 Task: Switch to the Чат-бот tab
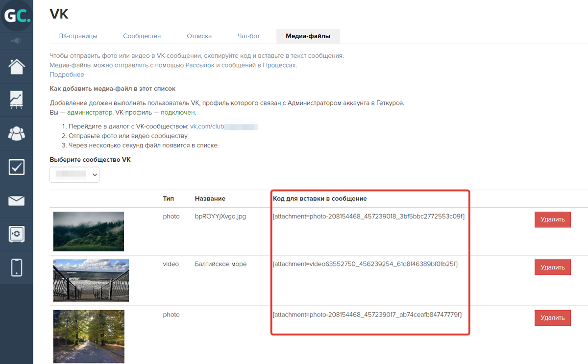pos(249,36)
